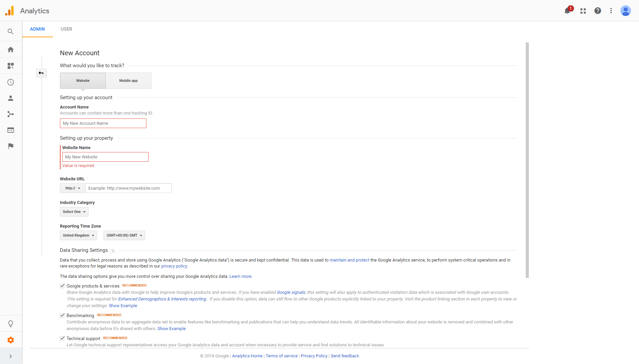Click the sidebar search icon
The width and height of the screenshot is (639, 364).
click(11, 32)
